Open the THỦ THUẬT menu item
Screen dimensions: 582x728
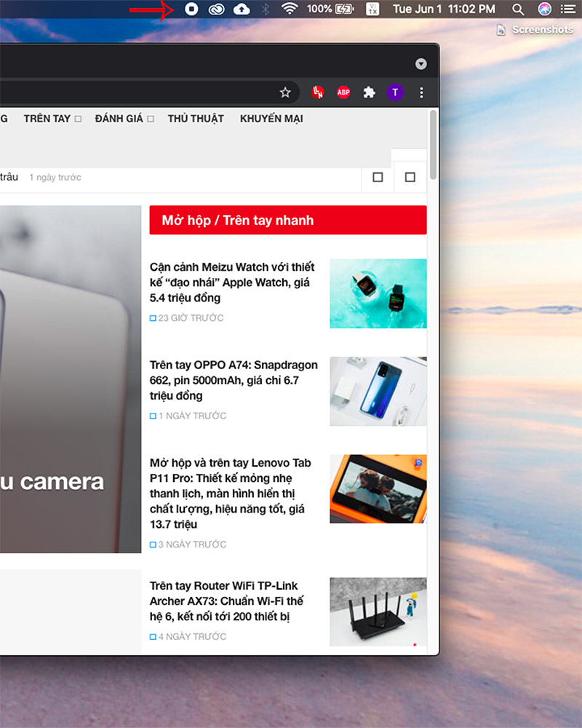[196, 119]
